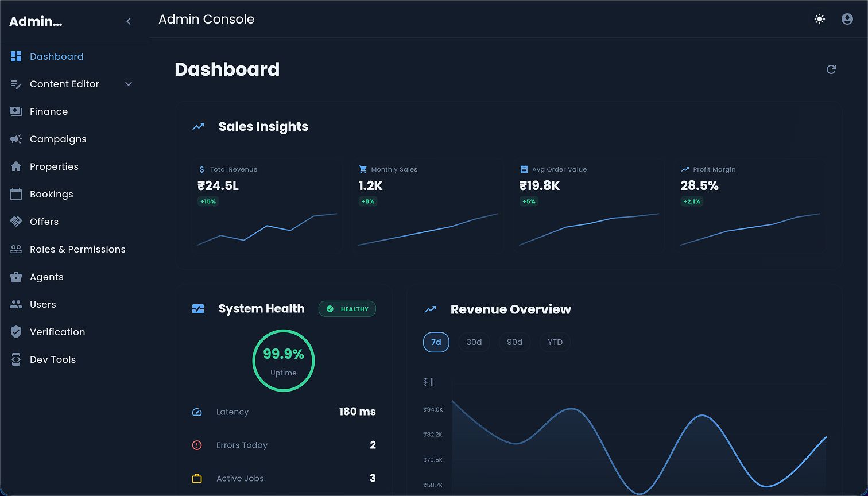Click the 99.9% uptime progress ring
Screen dimensions: 868x496
284,361
